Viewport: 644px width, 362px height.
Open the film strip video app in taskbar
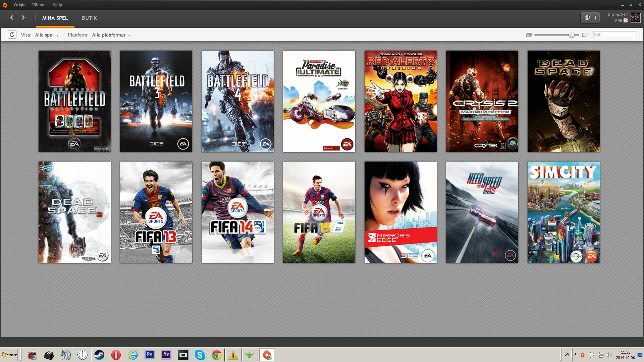point(183,355)
